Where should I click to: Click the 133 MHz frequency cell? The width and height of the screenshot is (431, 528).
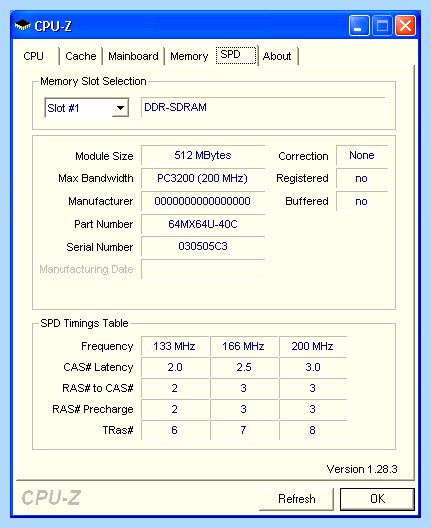[175, 346]
